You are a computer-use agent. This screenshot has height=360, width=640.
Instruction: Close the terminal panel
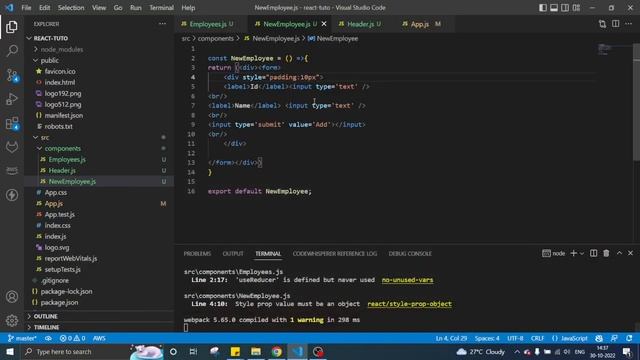(x=630, y=253)
